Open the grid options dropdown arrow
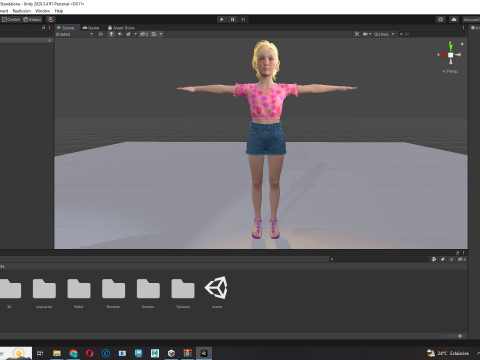The image size is (480, 360). 161,34
